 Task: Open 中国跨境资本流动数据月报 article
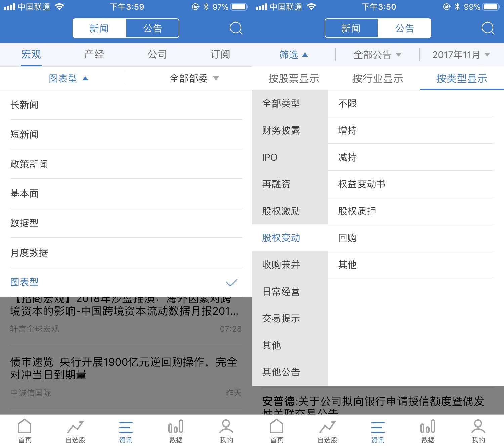126,321
